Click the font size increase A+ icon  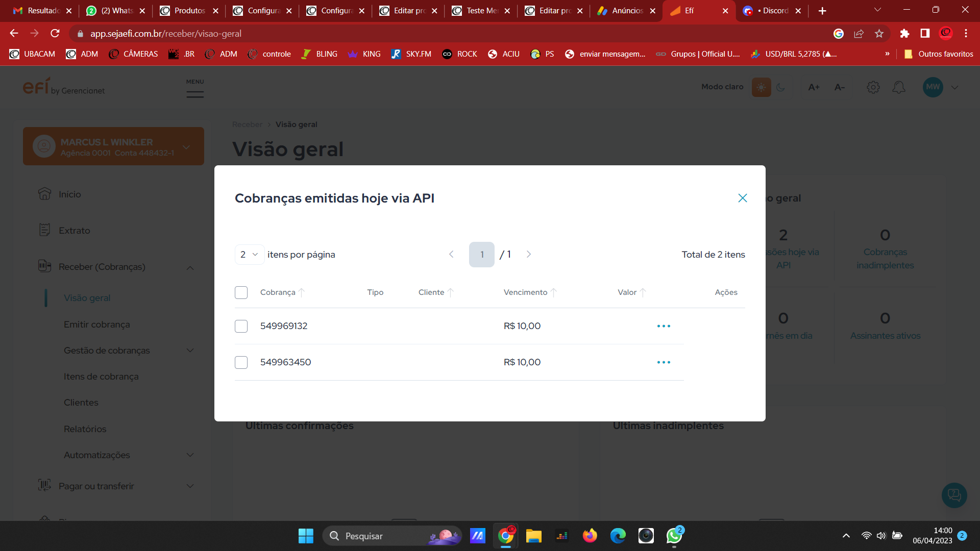coord(815,87)
